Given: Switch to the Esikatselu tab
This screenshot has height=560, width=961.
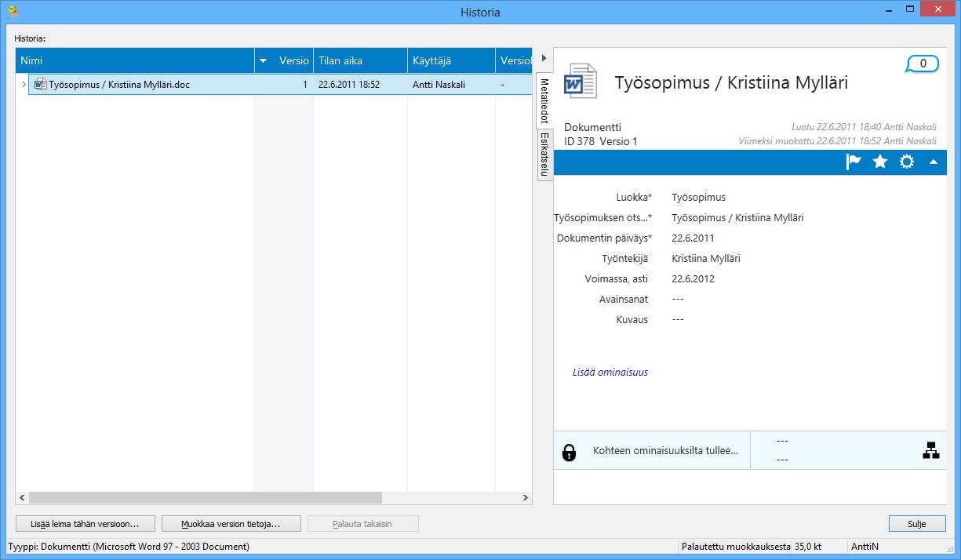Looking at the screenshot, I should pos(544,154).
